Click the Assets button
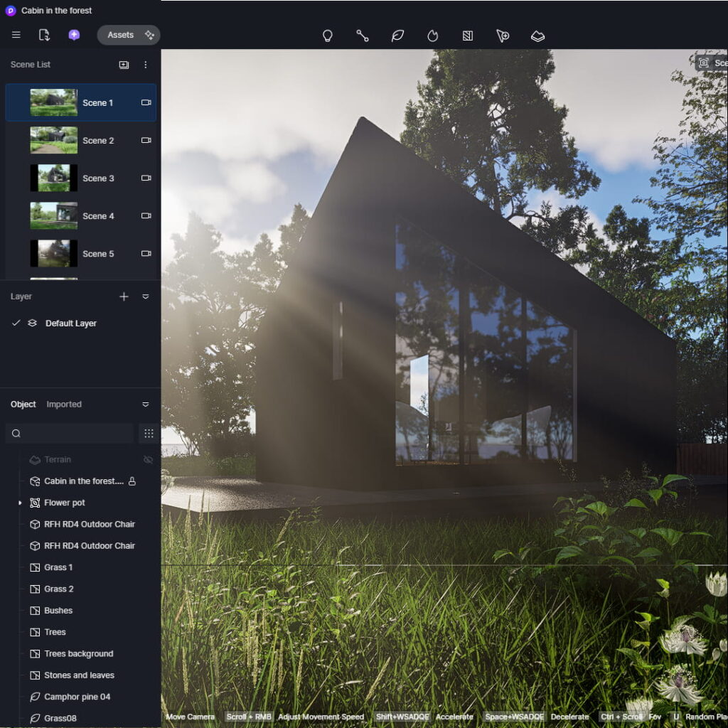The width and height of the screenshot is (728, 728). (x=120, y=35)
